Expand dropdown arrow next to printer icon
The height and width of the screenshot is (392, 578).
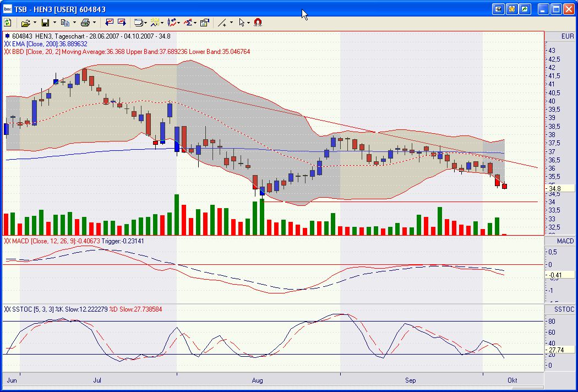(x=94, y=23)
